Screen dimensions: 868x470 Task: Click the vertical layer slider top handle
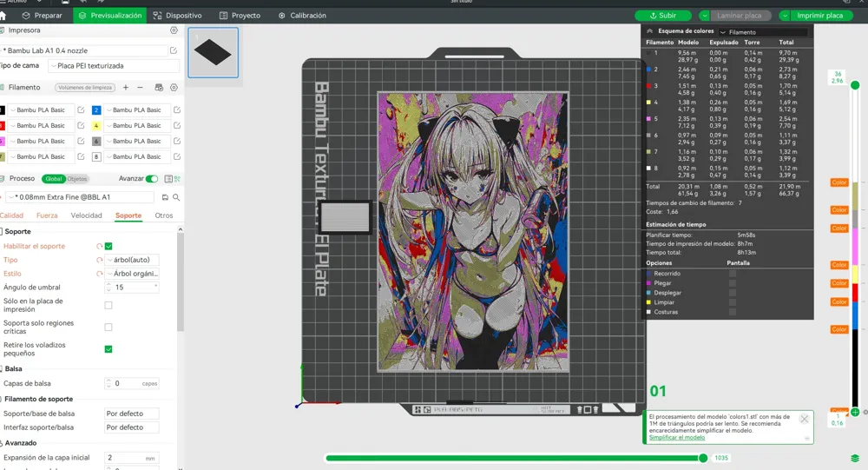point(855,85)
